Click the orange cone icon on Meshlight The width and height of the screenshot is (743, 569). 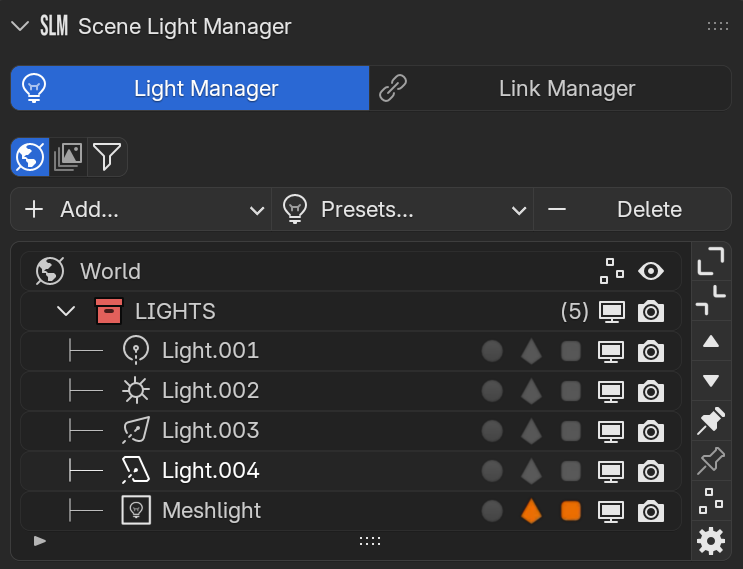[531, 511]
